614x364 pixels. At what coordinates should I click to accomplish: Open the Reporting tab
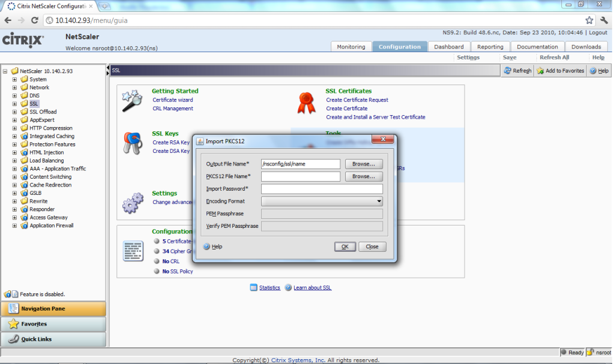pos(490,47)
